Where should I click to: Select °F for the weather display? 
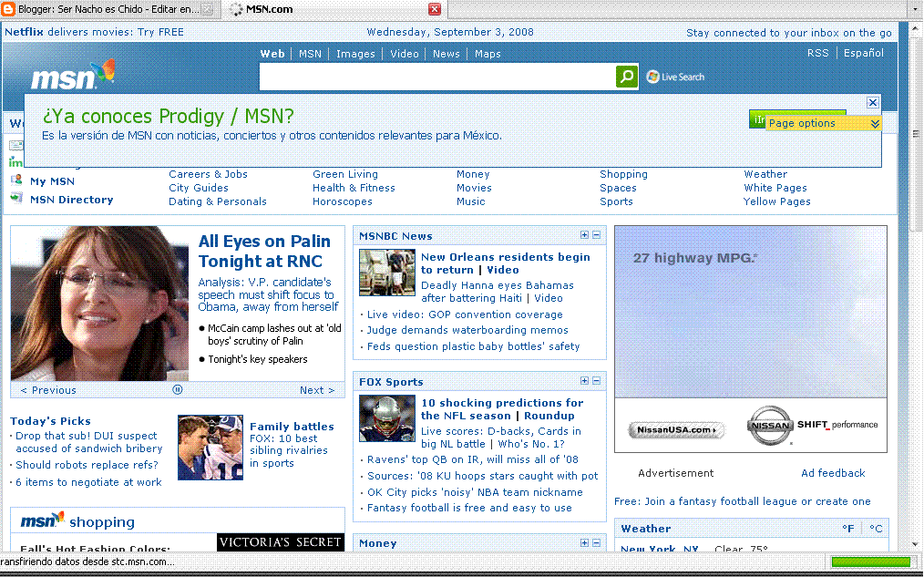(x=849, y=528)
